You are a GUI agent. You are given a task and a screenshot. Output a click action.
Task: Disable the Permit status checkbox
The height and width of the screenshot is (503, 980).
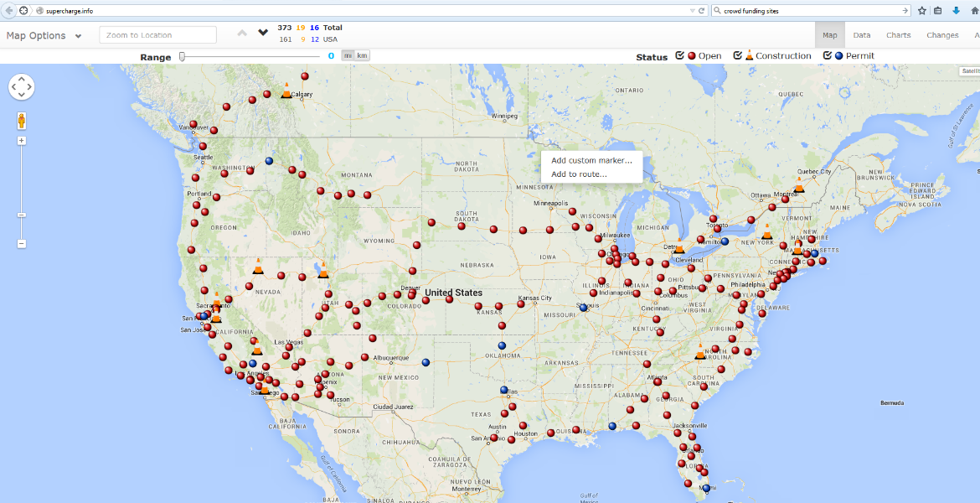(828, 56)
